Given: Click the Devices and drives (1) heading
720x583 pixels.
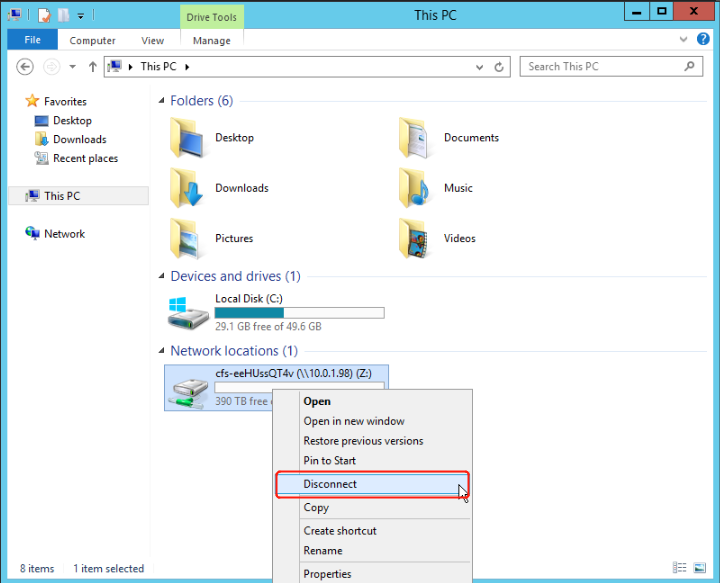Looking at the screenshot, I should pyautogui.click(x=236, y=276).
